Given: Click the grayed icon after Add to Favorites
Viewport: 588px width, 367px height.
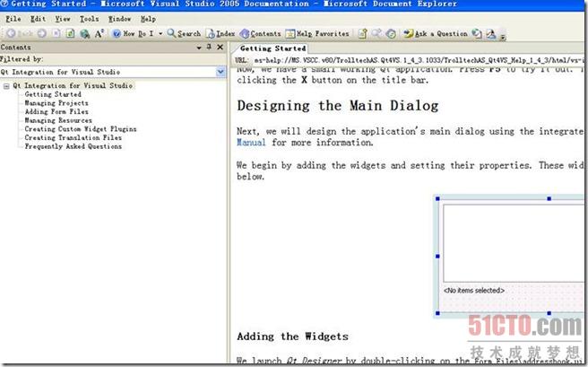Looking at the screenshot, I should coord(376,33).
